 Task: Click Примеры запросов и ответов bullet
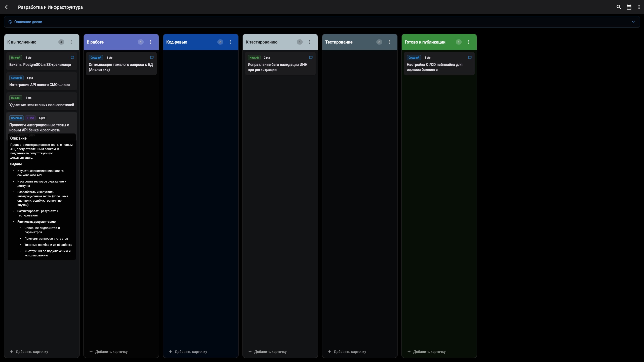[46, 239]
